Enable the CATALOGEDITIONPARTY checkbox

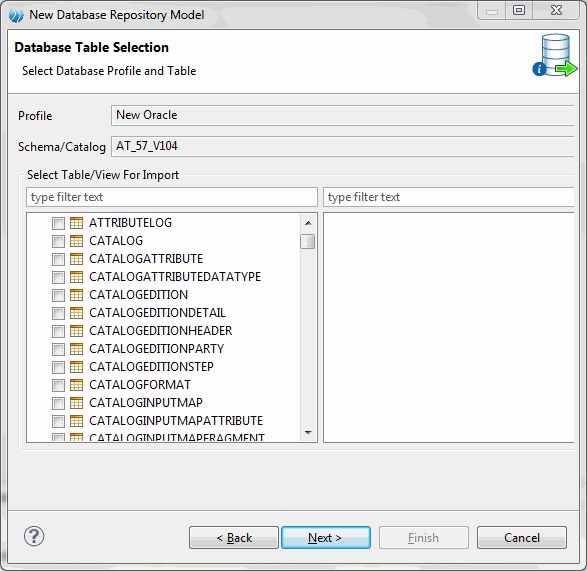pos(58,349)
